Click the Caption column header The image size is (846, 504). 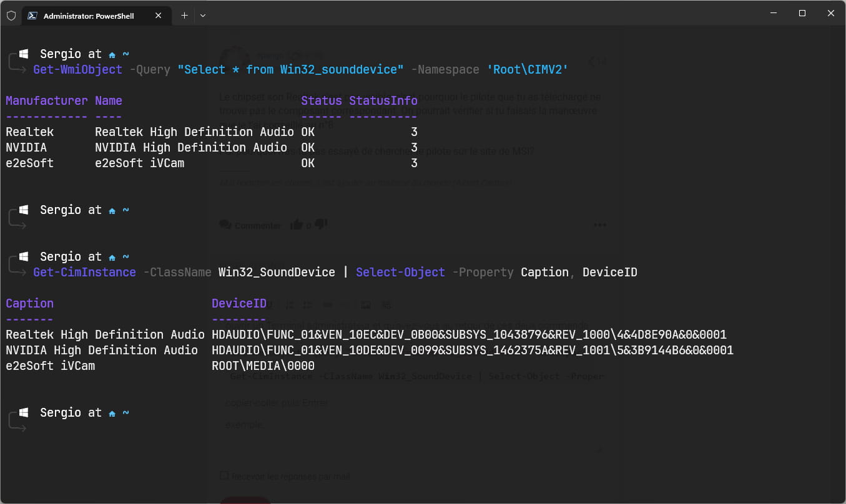29,303
